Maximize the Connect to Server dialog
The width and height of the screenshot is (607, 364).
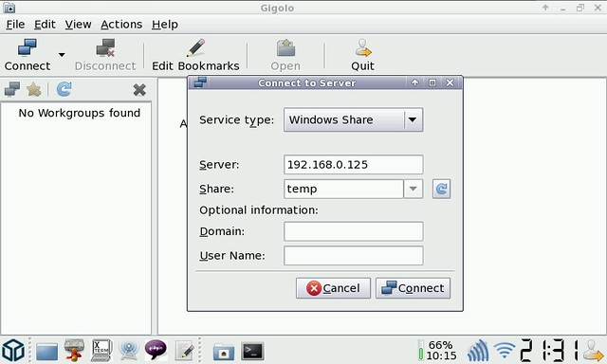click(x=432, y=82)
